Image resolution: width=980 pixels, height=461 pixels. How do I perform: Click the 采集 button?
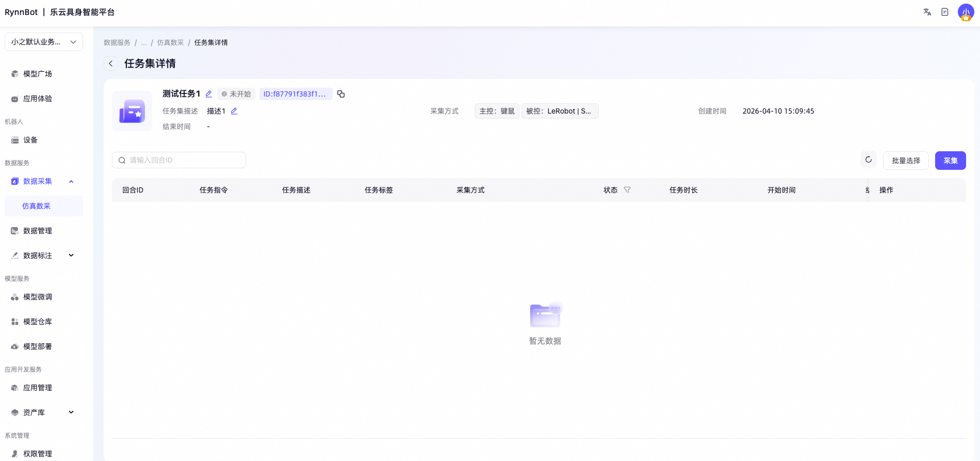click(x=950, y=161)
